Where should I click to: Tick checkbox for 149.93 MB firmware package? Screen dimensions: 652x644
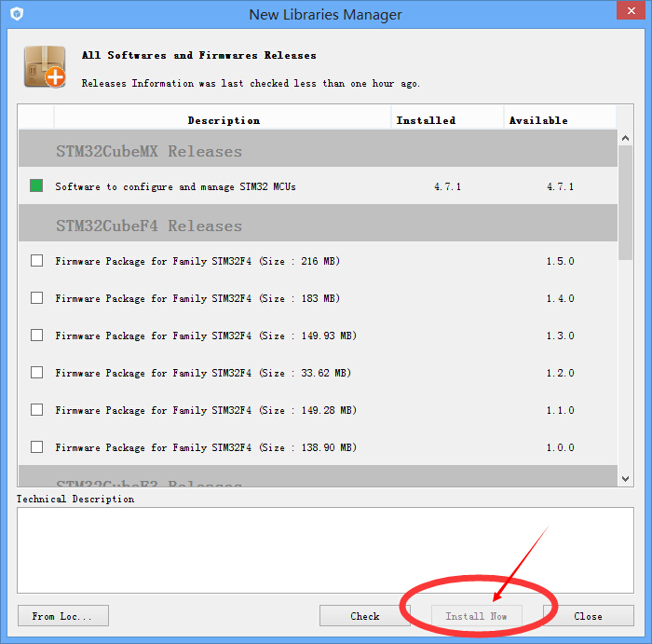click(36, 336)
